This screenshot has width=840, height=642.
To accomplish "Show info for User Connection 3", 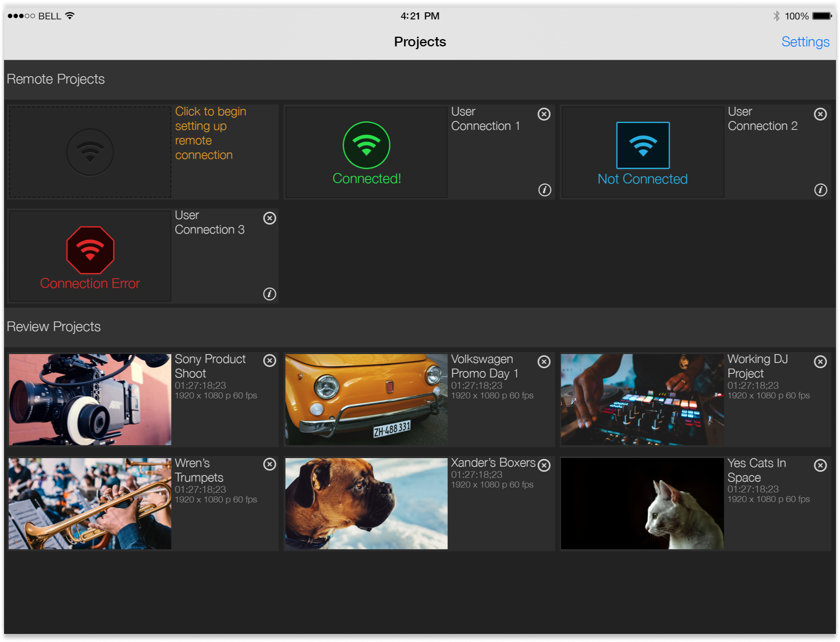I will (x=270, y=294).
